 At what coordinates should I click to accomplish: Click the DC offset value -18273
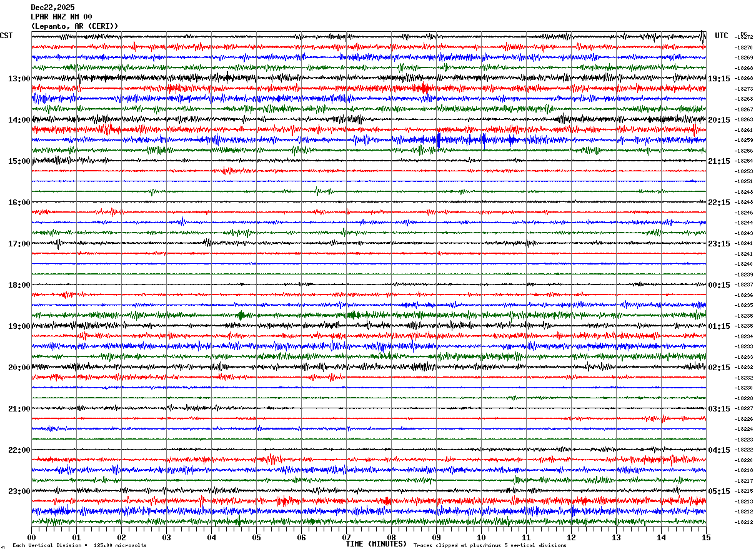(x=744, y=89)
